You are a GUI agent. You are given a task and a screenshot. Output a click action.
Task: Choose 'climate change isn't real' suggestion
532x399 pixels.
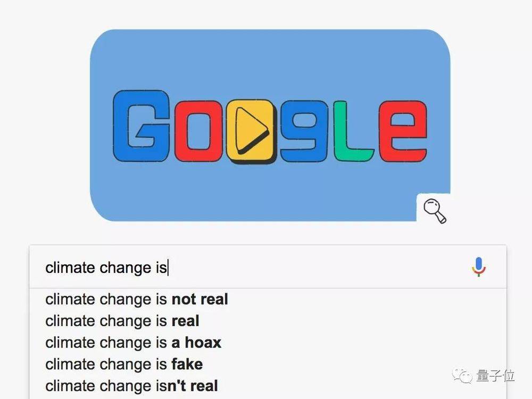click(x=131, y=386)
